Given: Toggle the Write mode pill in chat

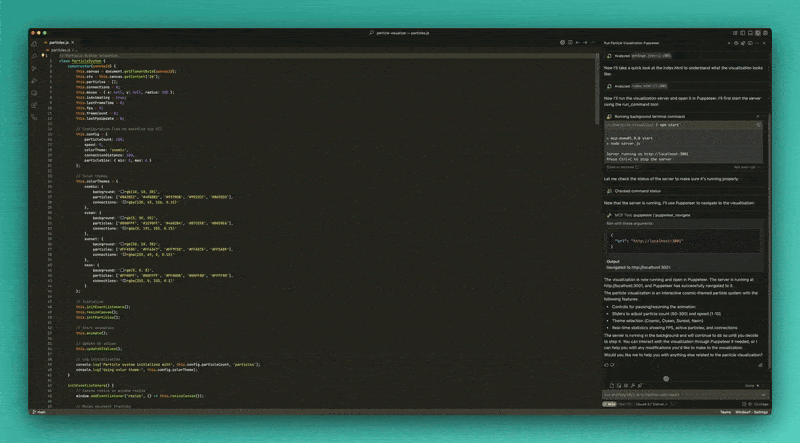Looking at the screenshot, I should pos(610,403).
